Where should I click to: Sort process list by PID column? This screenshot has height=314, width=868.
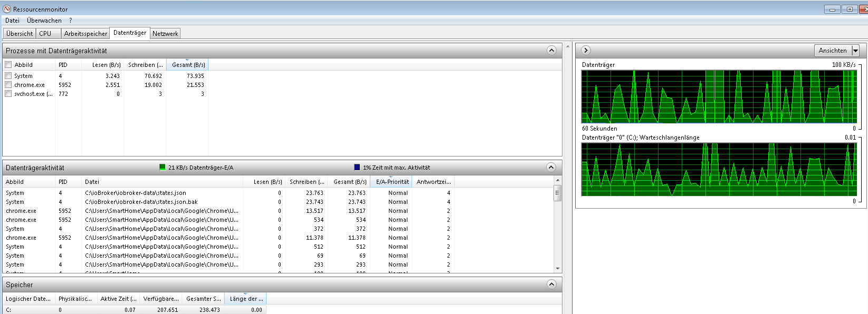[69, 65]
